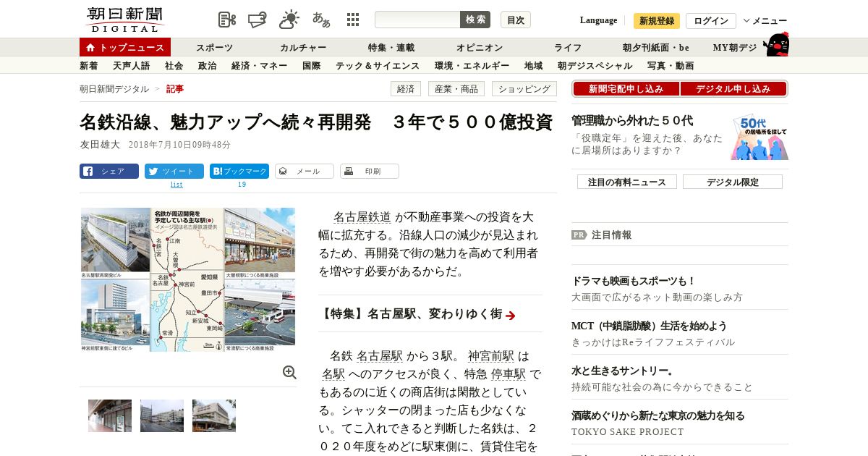View third small photo thumbnail

[214, 416]
